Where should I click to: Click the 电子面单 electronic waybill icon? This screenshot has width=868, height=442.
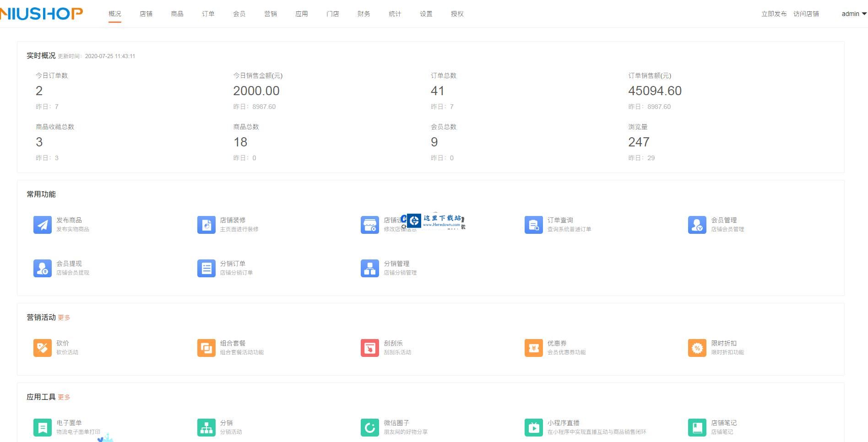click(42, 427)
